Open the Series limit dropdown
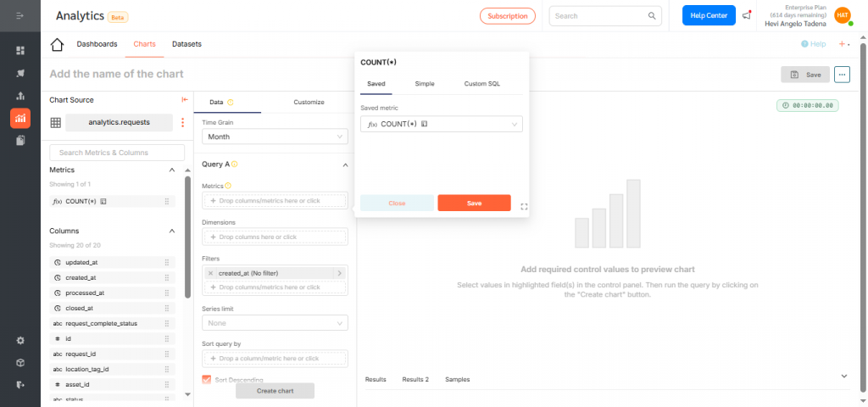 coord(275,323)
